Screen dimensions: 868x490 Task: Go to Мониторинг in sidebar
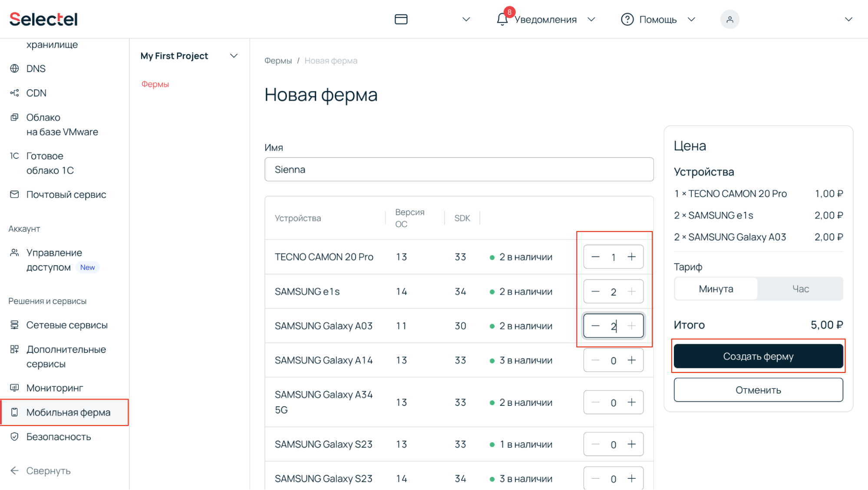pyautogui.click(x=54, y=388)
